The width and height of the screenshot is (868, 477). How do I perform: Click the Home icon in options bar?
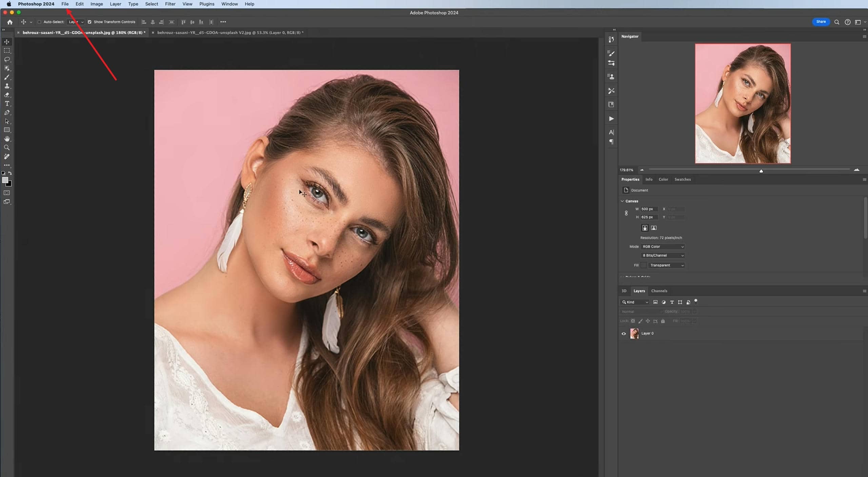point(10,22)
